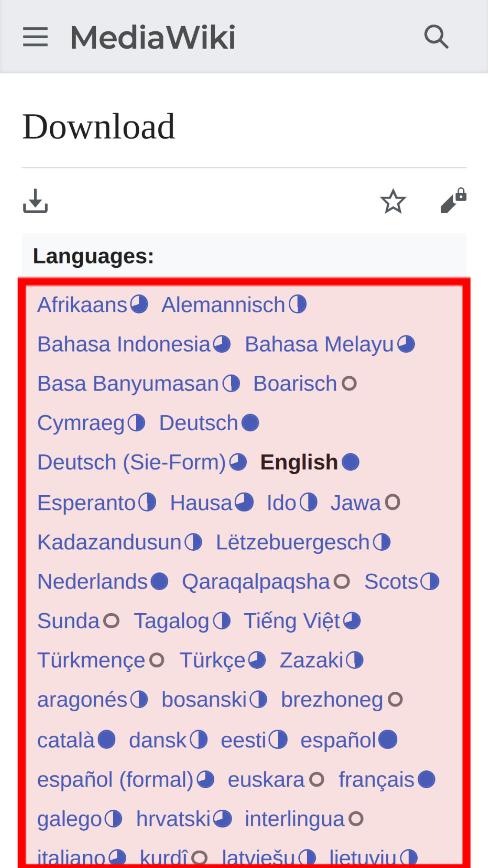Open the español (formal) version

tap(115, 779)
